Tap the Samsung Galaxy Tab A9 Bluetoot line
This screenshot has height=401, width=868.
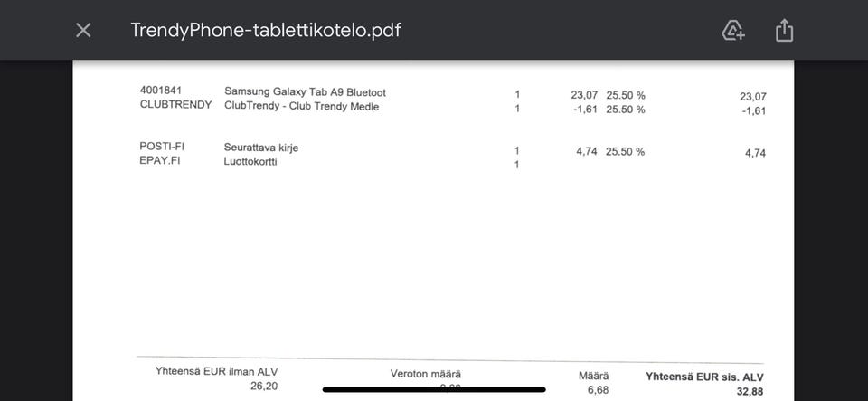pos(305,92)
